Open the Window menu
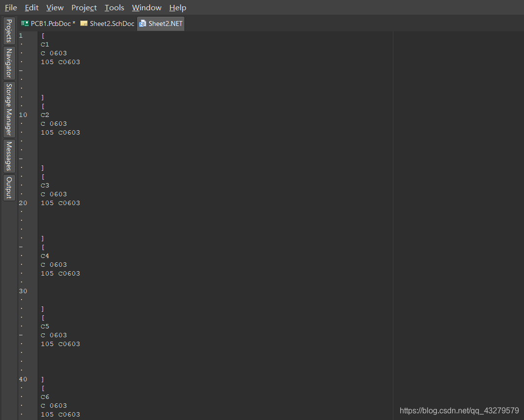This screenshot has width=524, height=420. coord(147,7)
